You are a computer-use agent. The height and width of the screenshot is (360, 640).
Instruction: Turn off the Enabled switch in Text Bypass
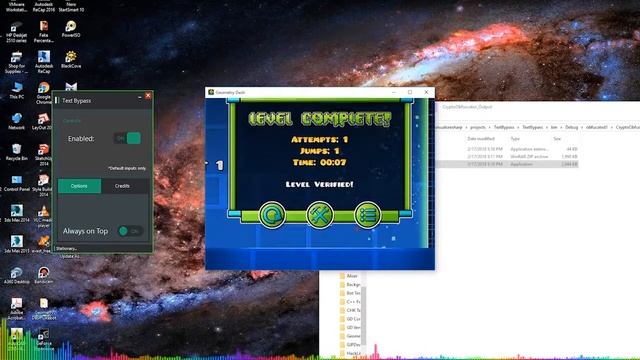click(127, 138)
